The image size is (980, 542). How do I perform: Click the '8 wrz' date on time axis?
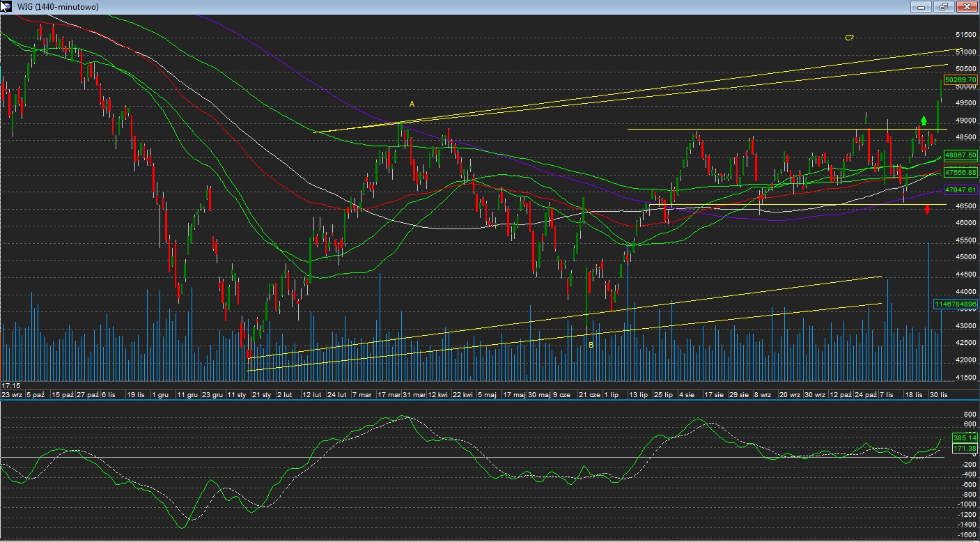pos(762,394)
